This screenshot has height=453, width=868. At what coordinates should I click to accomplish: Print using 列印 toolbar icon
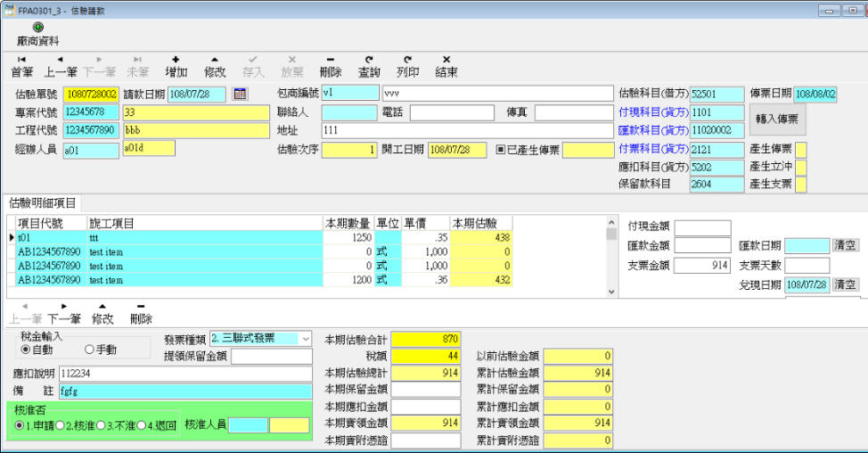tap(408, 67)
